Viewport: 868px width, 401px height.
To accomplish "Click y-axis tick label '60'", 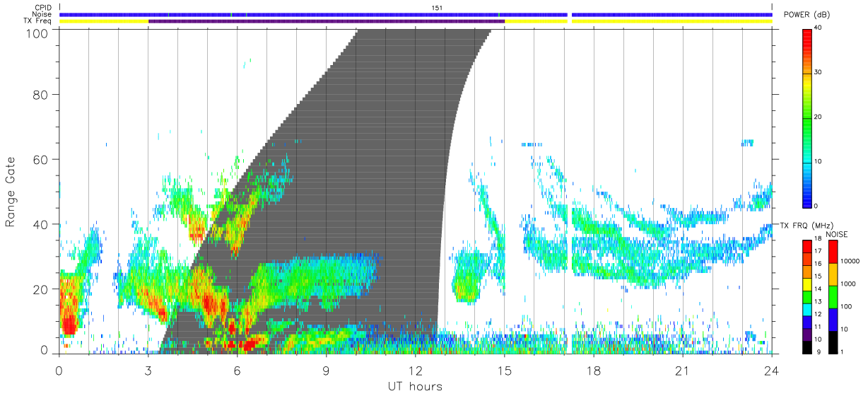I will point(42,160).
